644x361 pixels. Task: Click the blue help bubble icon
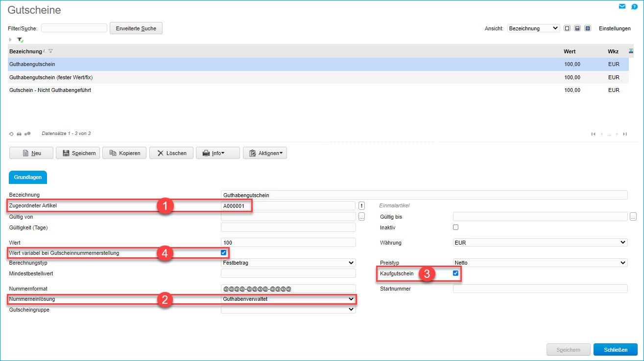pyautogui.click(x=635, y=6)
